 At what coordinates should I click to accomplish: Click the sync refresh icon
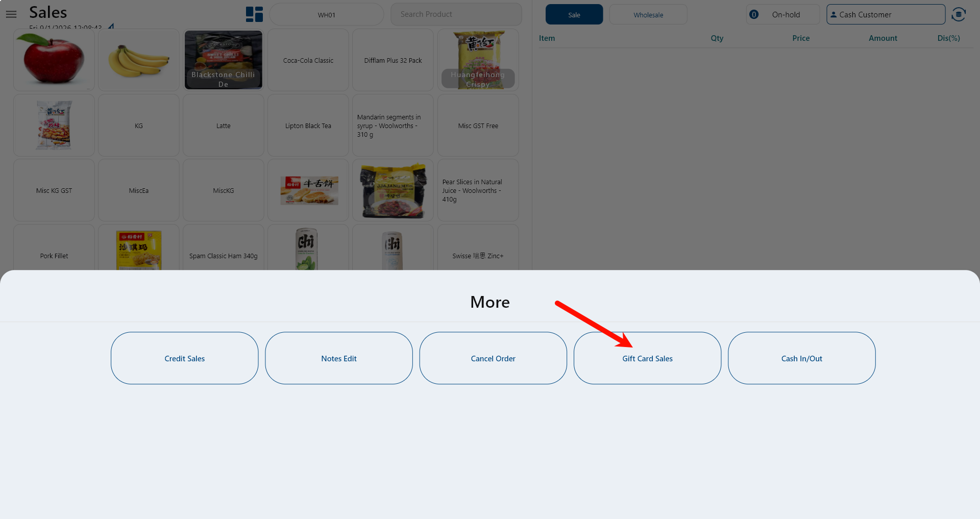[x=959, y=14]
